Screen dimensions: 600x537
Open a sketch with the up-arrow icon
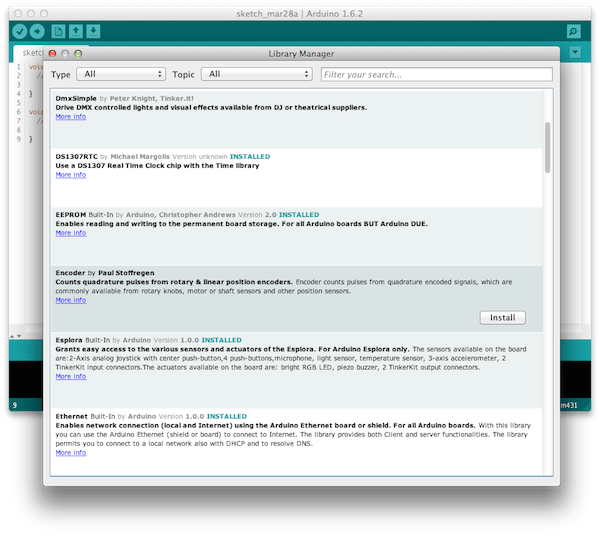76,31
